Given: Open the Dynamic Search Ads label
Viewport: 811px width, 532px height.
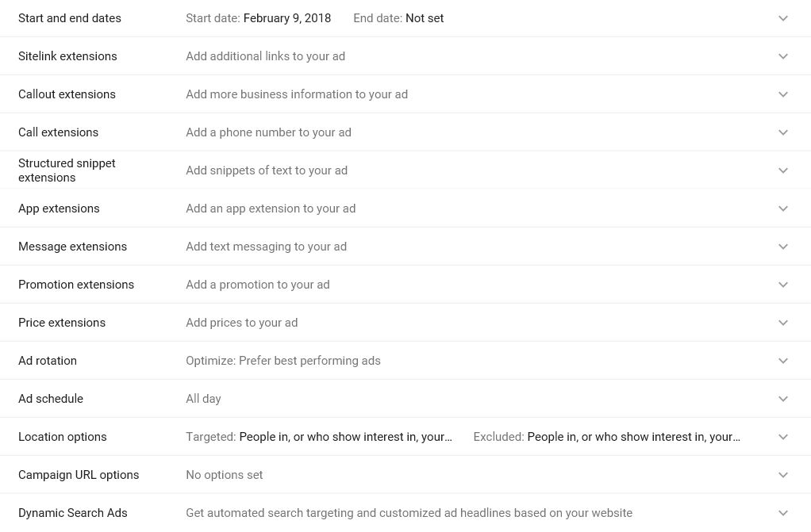Looking at the screenshot, I should 73,513.
